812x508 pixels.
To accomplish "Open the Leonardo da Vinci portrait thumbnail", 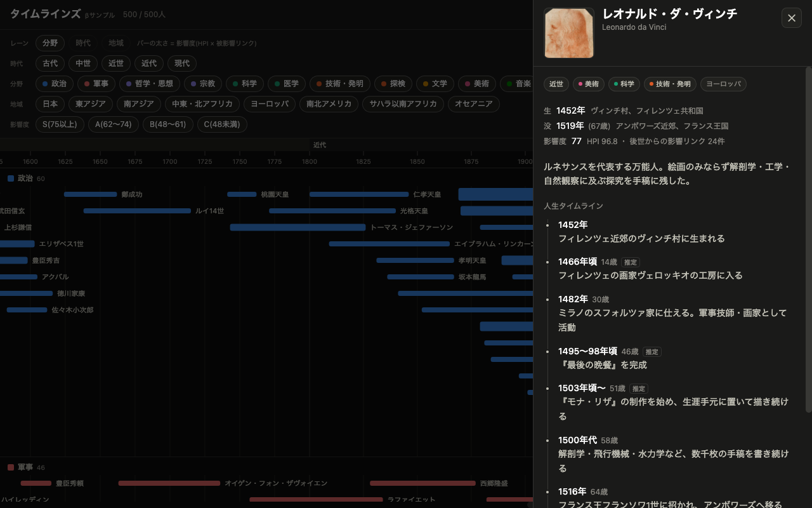I will 569,33.
